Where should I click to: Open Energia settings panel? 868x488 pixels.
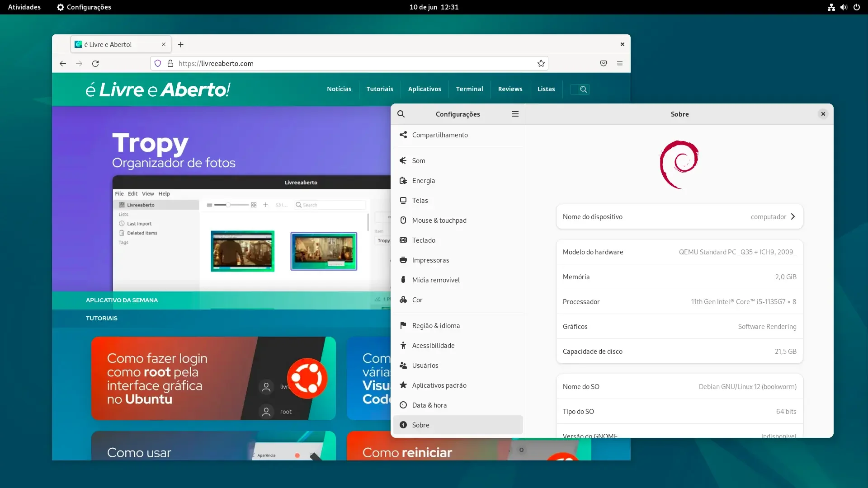point(458,181)
